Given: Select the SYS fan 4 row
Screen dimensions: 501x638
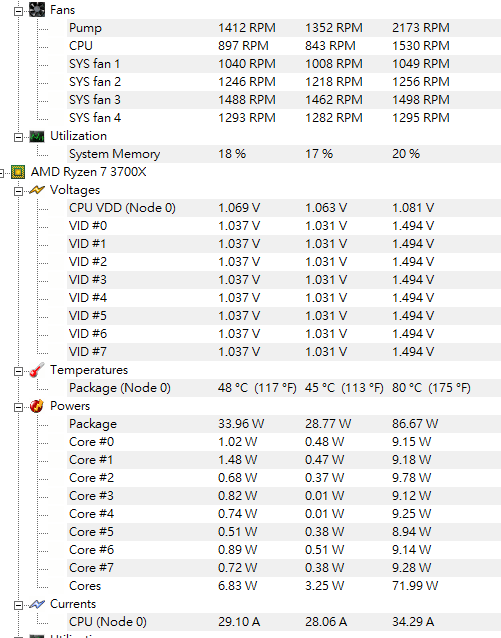Looking at the screenshot, I should [x=284, y=118].
